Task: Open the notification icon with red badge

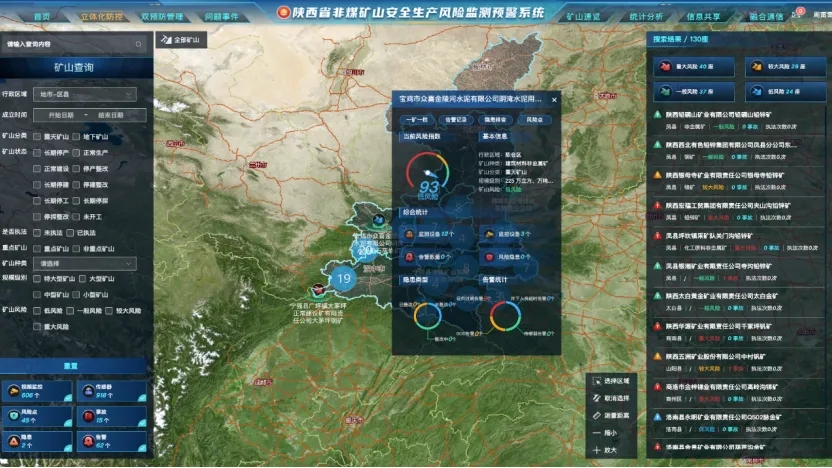Action: pyautogui.click(x=797, y=14)
